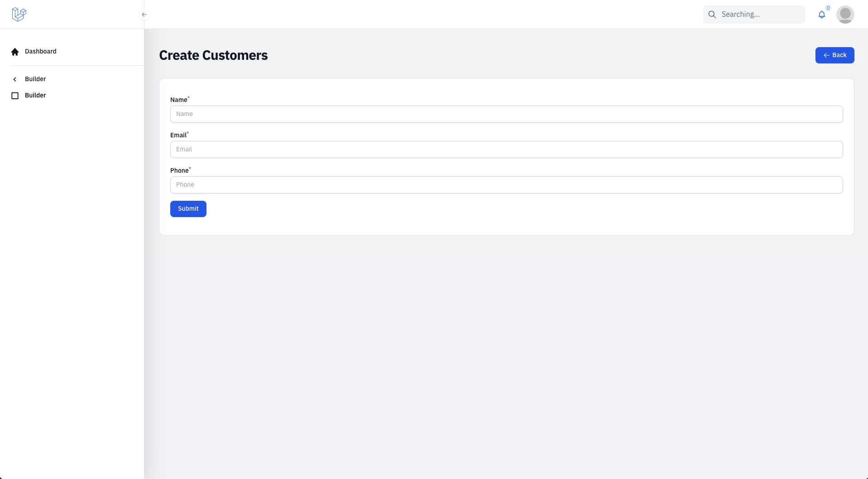Image resolution: width=868 pixels, height=479 pixels.
Task: Click the Builder square icon
Action: [x=15, y=96]
